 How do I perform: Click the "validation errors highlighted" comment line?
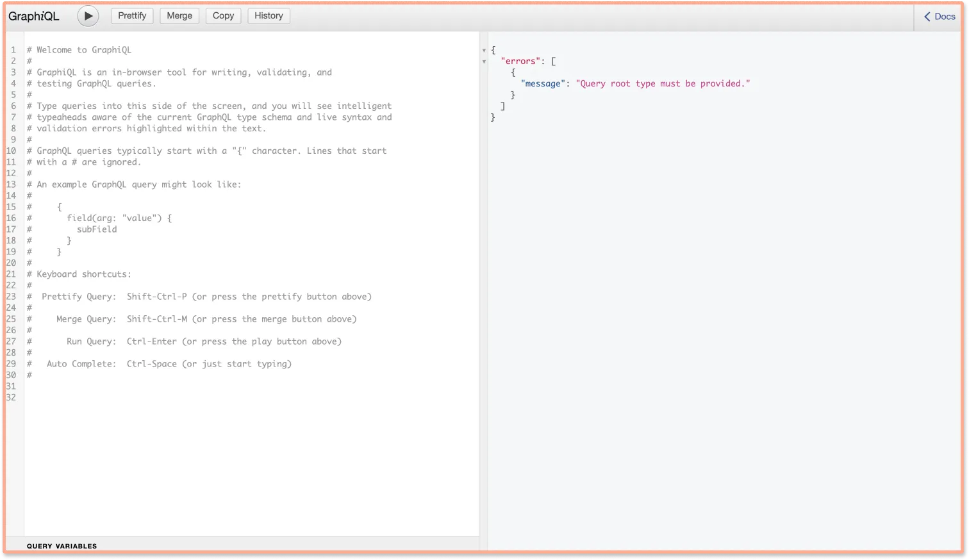(146, 129)
